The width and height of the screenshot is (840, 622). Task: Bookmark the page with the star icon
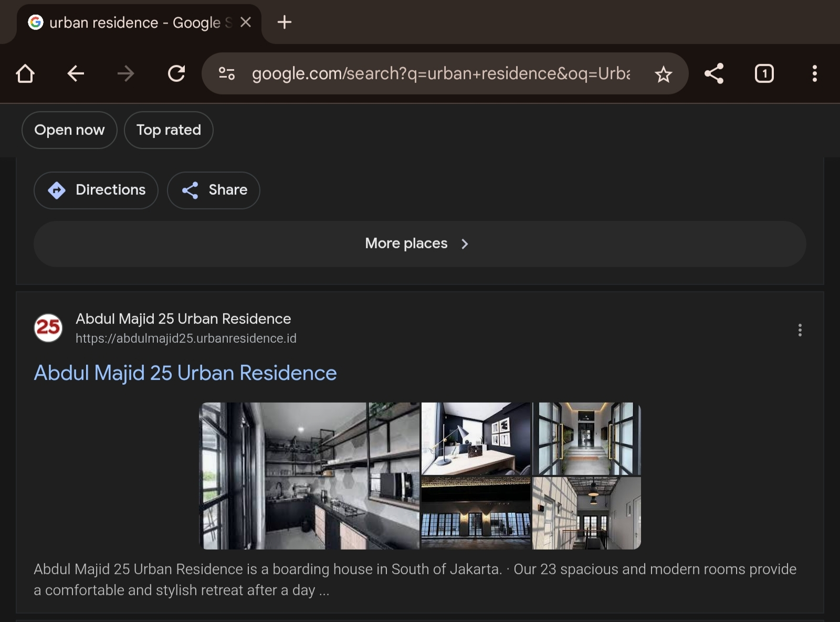point(664,73)
